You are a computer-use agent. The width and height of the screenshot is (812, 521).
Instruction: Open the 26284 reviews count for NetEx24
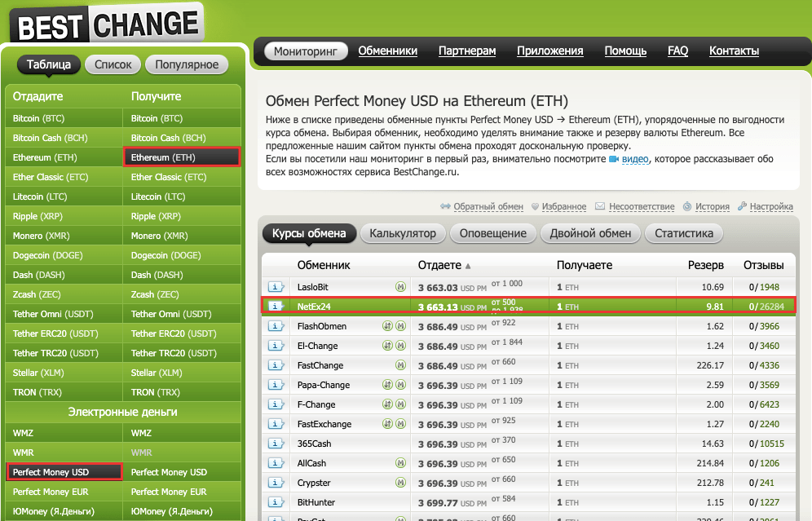[x=770, y=307]
